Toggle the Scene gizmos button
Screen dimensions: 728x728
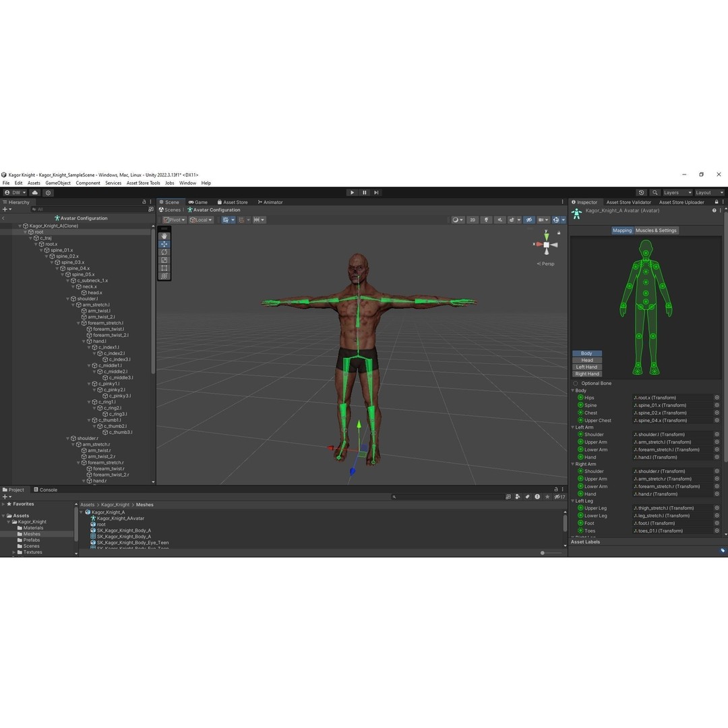(x=555, y=220)
